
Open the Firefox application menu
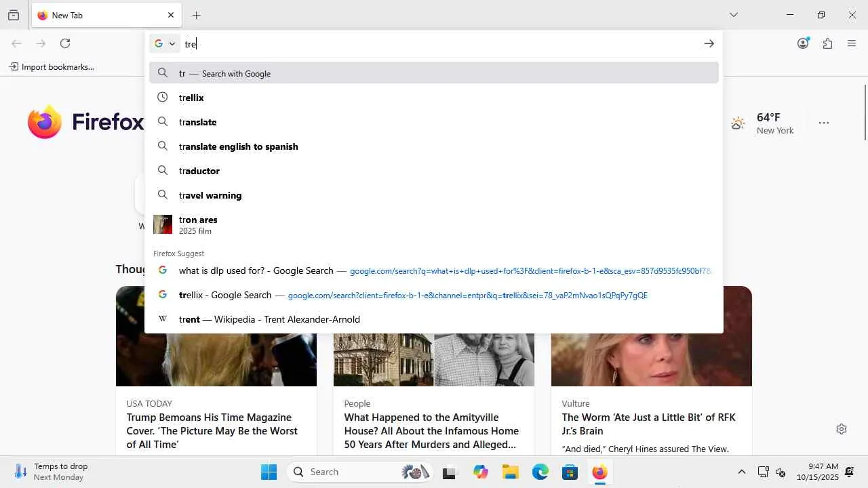click(x=852, y=43)
